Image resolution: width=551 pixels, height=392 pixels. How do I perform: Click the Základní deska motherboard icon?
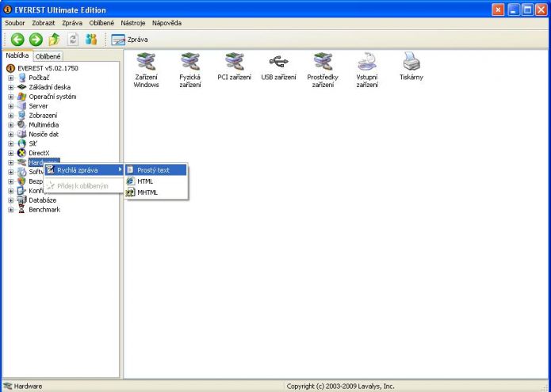pos(21,86)
